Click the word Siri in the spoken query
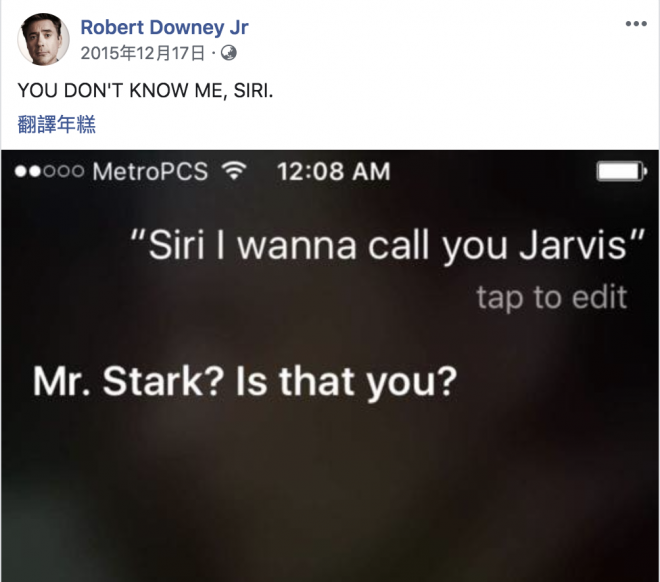This screenshot has width=660, height=582. click(176, 245)
